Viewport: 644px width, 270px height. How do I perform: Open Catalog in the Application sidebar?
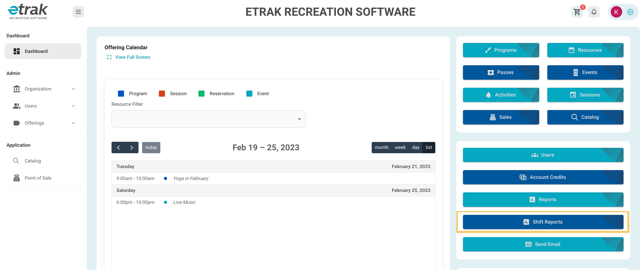coord(43,161)
